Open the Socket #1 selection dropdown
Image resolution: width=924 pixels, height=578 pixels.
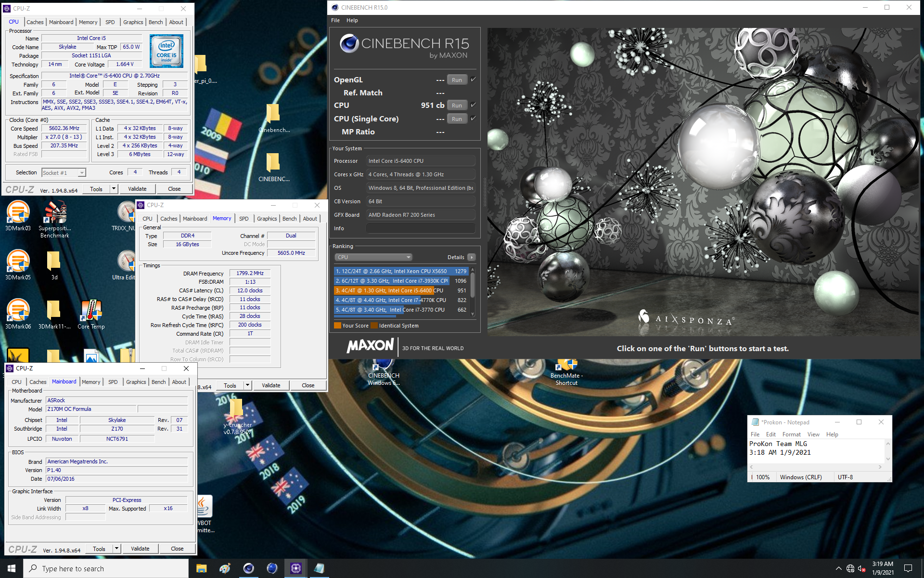coord(63,172)
